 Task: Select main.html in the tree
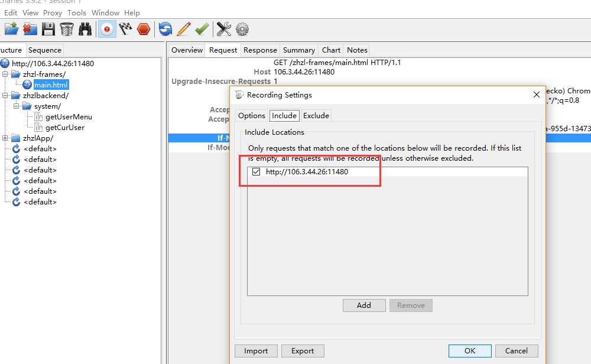(x=51, y=84)
